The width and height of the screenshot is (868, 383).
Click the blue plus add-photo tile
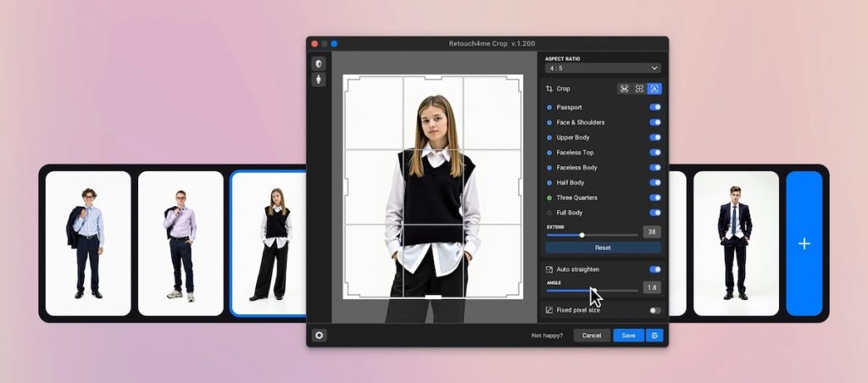[x=804, y=243]
